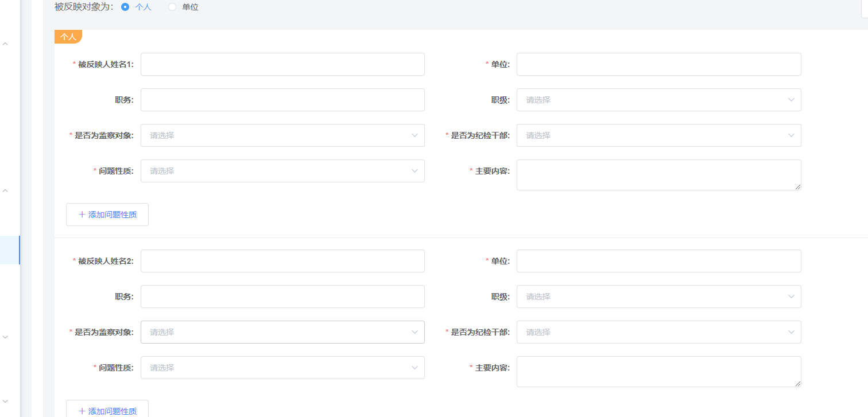Click the 被反映人姓名2 input field

(x=282, y=261)
